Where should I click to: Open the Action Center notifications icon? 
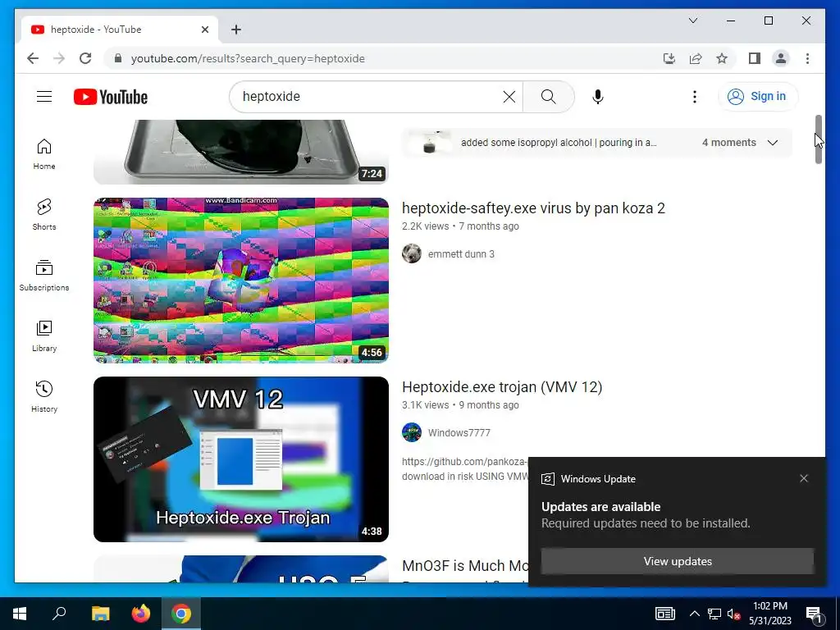814,614
